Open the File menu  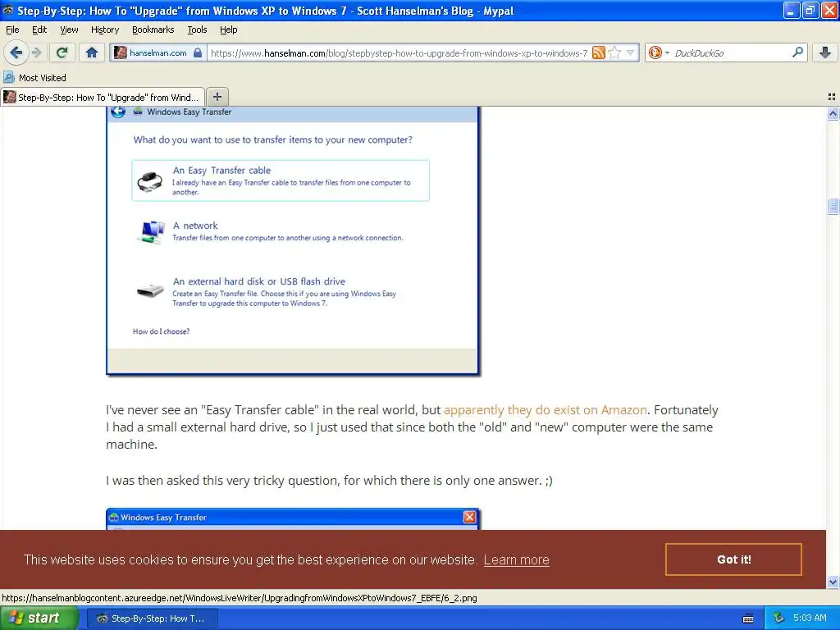(x=12, y=30)
